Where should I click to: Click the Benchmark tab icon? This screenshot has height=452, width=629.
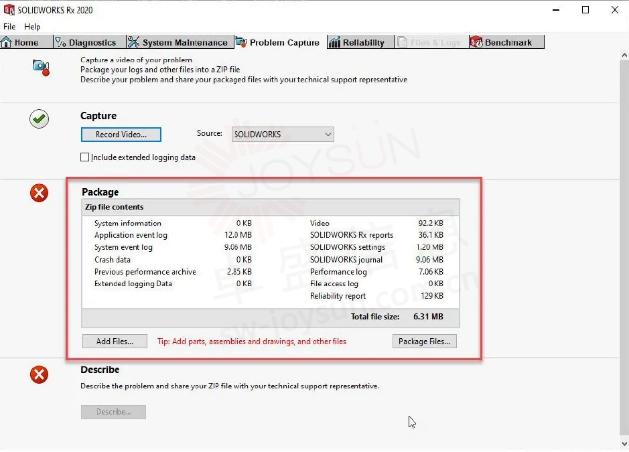coord(476,42)
